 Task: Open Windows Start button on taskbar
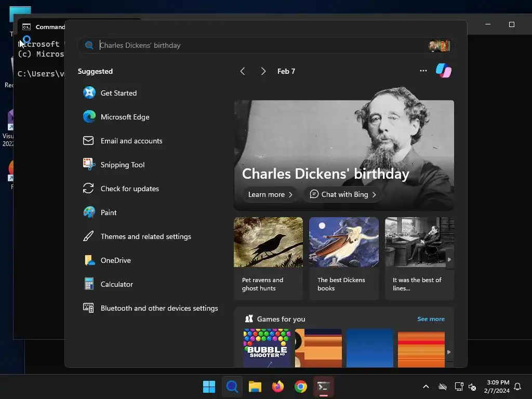click(x=209, y=387)
